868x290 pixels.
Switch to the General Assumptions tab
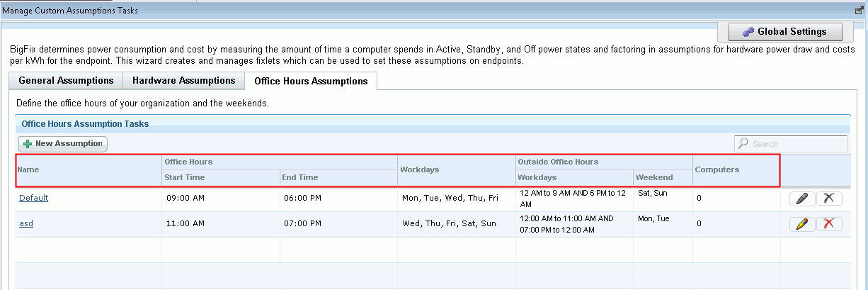[x=66, y=81]
